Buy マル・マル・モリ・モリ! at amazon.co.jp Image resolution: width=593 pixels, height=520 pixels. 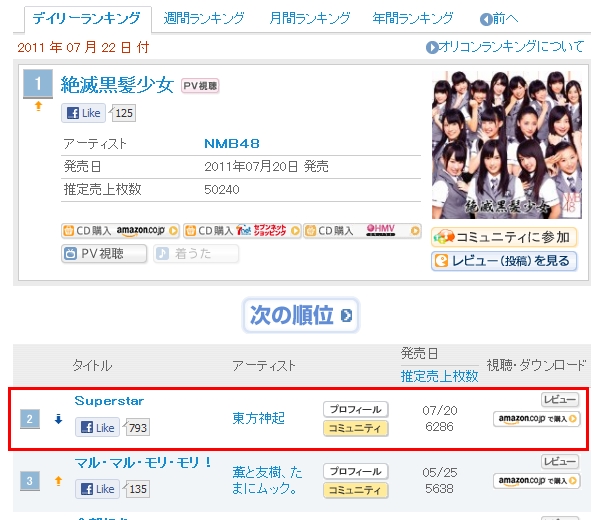pyautogui.click(x=536, y=481)
